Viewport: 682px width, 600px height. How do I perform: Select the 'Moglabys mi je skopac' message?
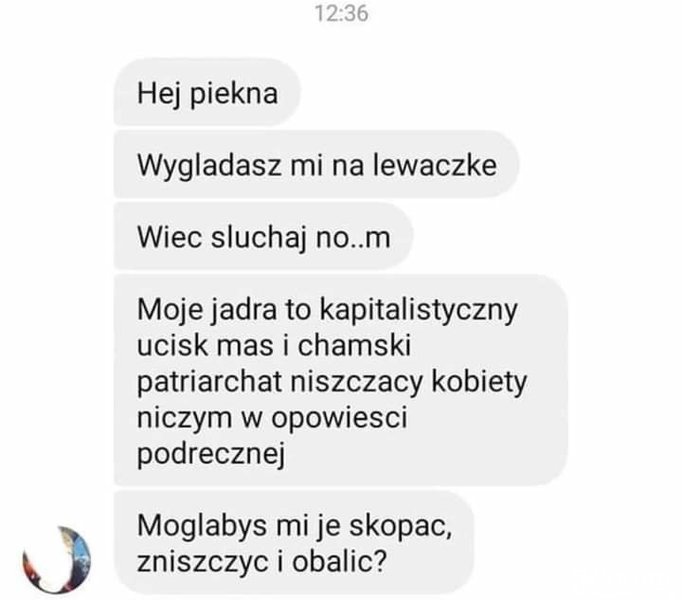tap(294, 543)
